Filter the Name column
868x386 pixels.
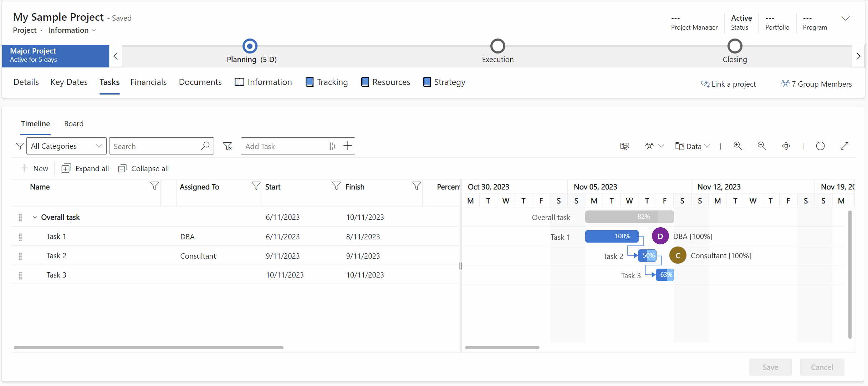(154, 186)
